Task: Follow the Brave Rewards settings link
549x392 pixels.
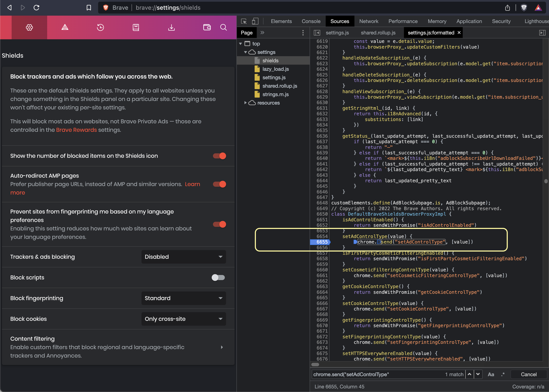Action: 76,130
